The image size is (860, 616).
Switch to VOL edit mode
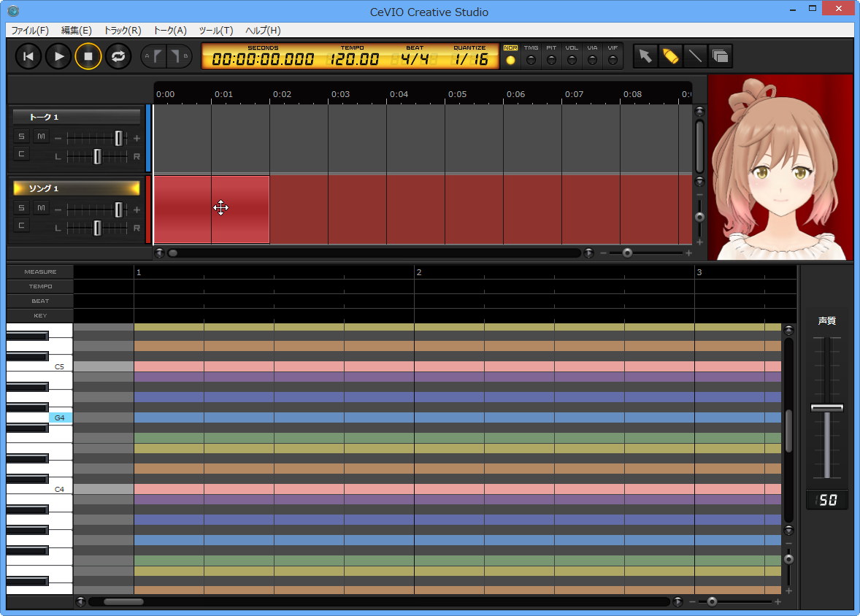coord(572,56)
